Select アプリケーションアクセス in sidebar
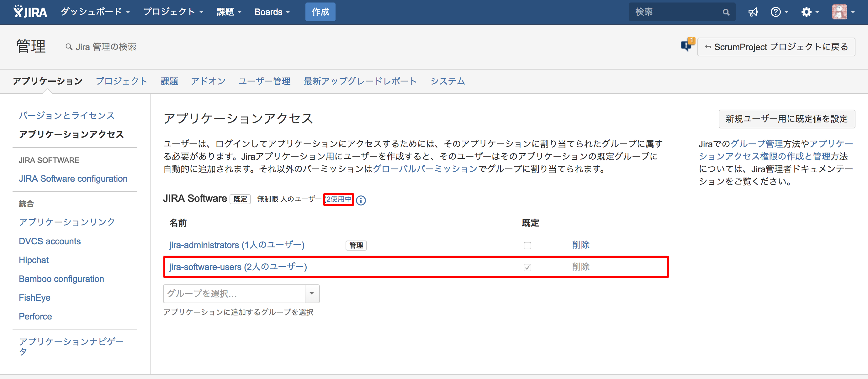The height and width of the screenshot is (379, 868). pos(71,134)
